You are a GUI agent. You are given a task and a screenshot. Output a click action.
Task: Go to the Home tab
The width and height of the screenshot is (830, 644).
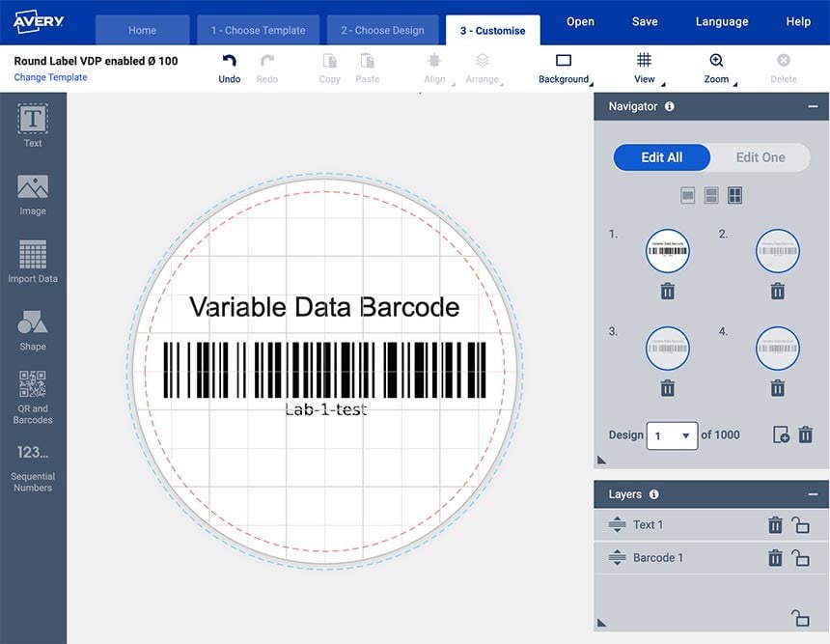143,30
